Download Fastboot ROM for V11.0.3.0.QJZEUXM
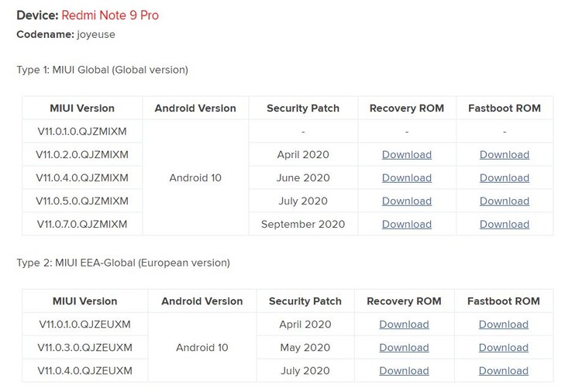The height and width of the screenshot is (392, 572). [x=504, y=348]
